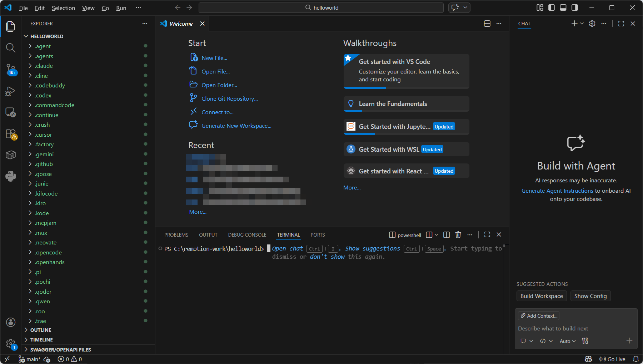
Task: Expand the .github folder
Action: coord(44,164)
